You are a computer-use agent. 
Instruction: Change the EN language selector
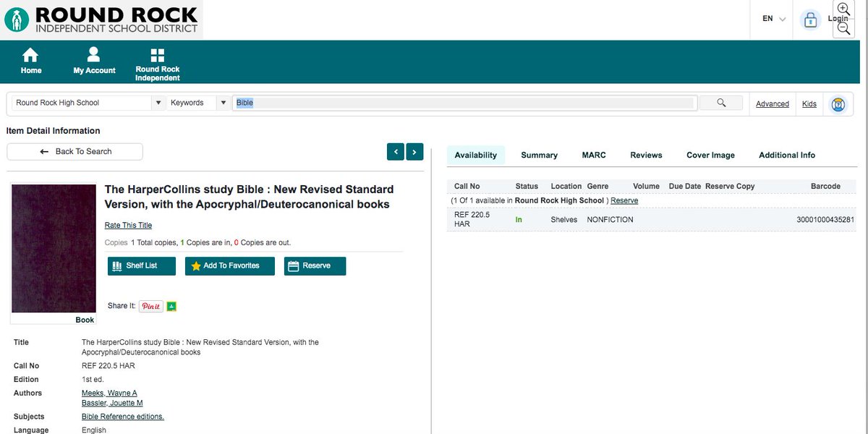[x=774, y=19]
